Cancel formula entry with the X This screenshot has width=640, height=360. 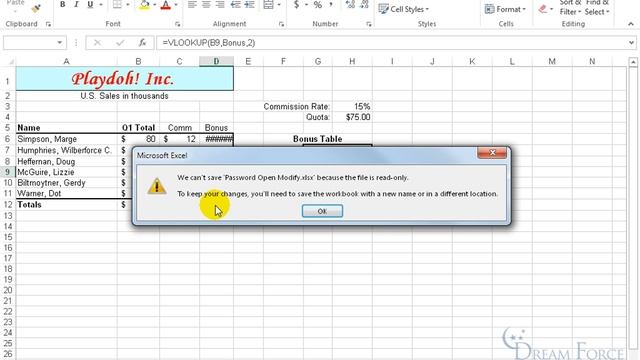tap(97, 42)
